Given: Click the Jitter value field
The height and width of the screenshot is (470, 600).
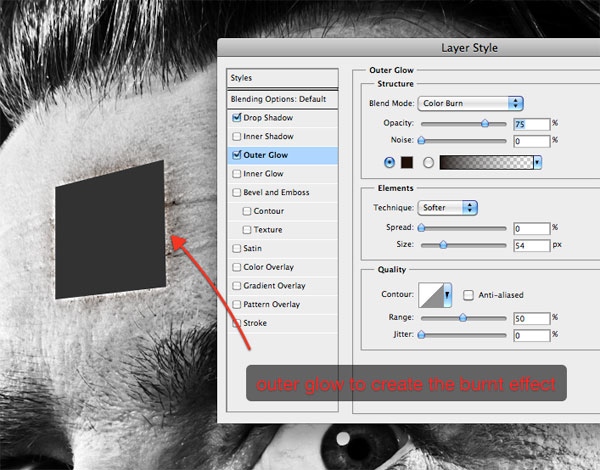Looking at the screenshot, I should coord(532,336).
